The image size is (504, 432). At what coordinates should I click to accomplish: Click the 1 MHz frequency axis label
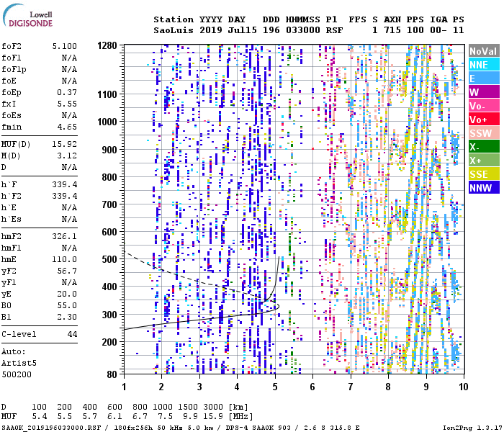(x=124, y=387)
